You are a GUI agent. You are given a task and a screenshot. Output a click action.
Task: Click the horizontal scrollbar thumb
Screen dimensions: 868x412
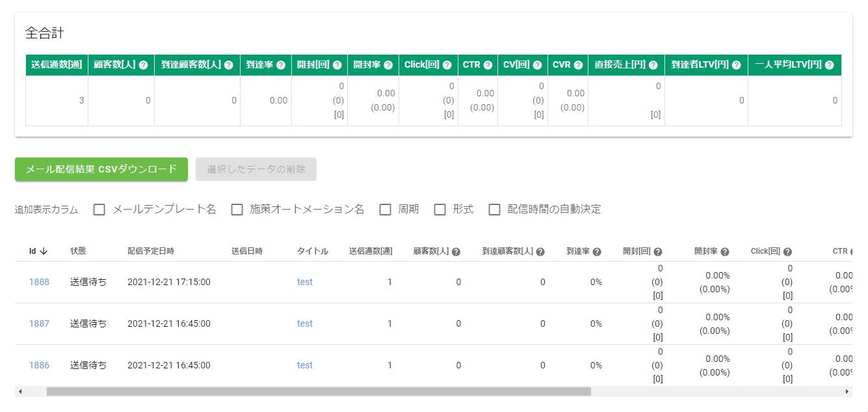point(319,392)
